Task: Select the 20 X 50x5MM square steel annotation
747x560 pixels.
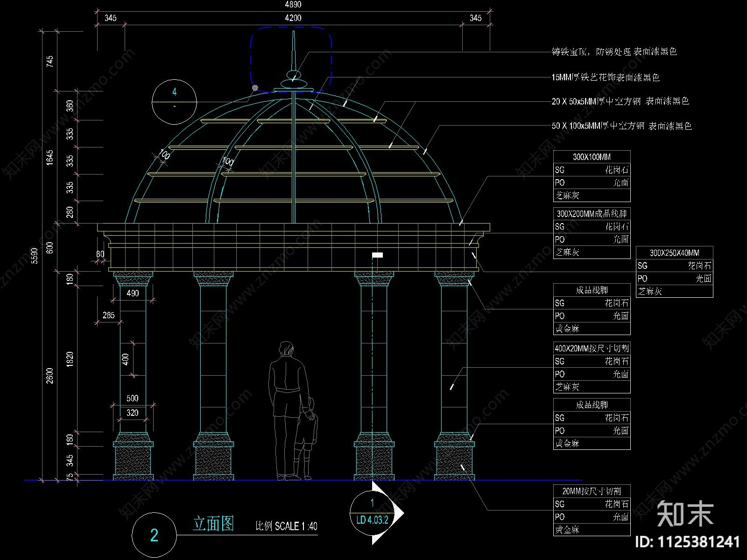Action: coord(620,101)
